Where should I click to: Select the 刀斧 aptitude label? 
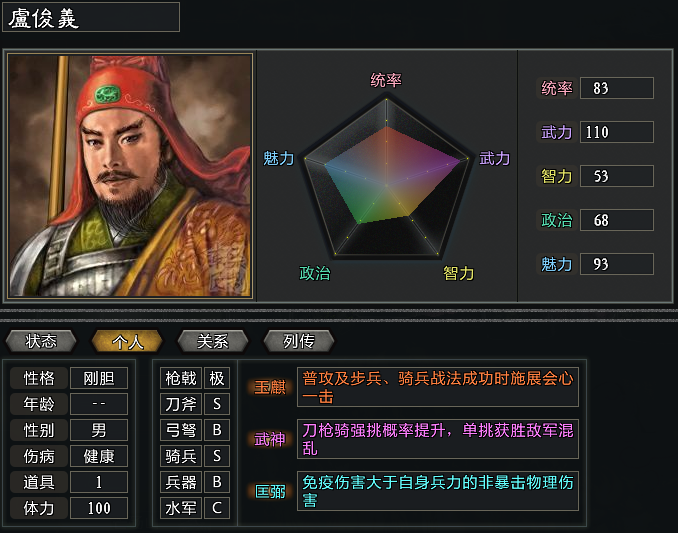(x=180, y=404)
